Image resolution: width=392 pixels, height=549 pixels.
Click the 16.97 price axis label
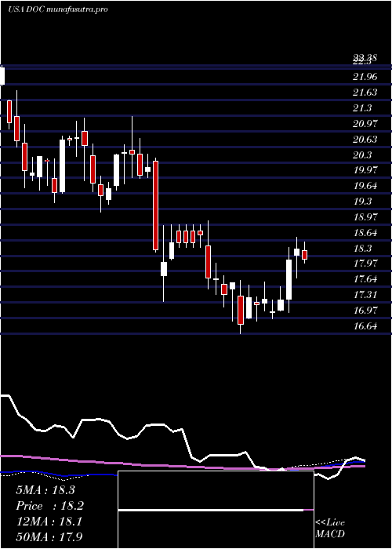point(365,311)
